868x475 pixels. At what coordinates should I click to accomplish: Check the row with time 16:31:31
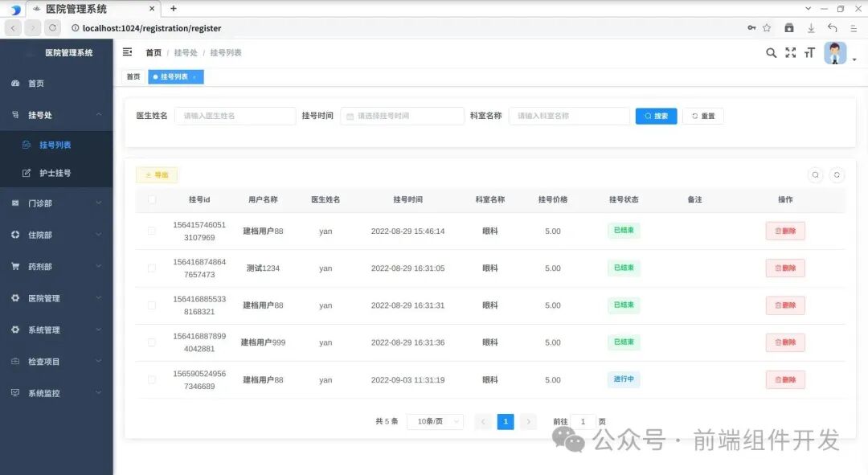point(152,305)
